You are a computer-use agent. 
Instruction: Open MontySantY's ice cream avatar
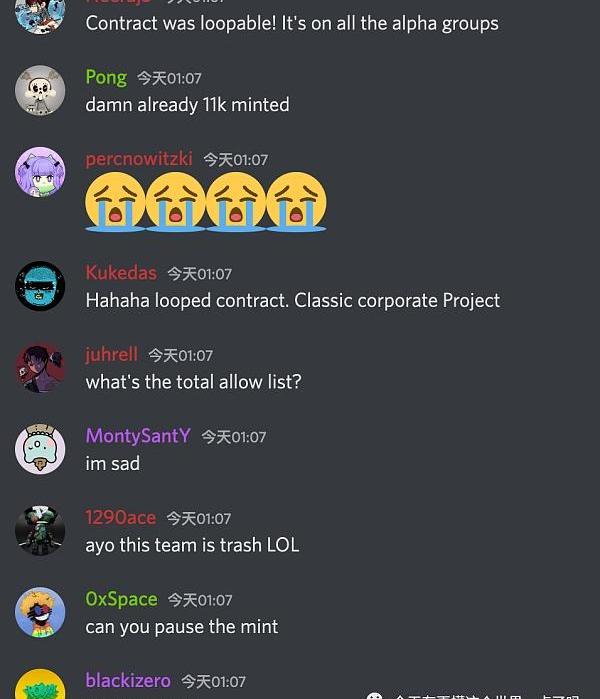pos(40,449)
